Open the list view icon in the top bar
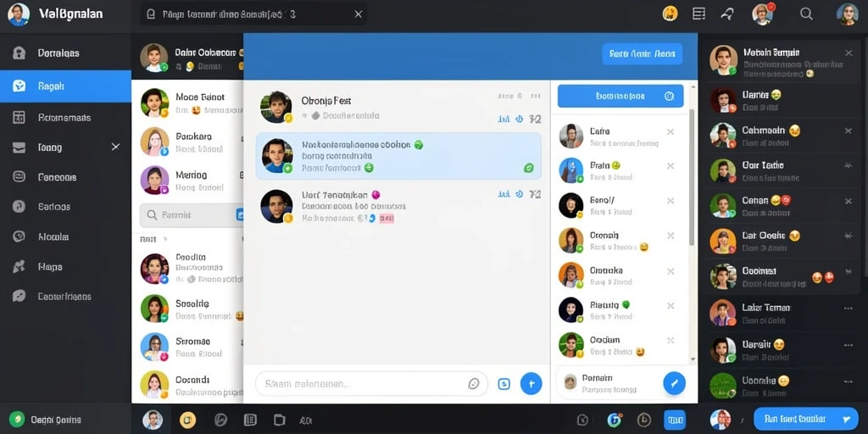This screenshot has height=434, width=868. [x=699, y=14]
